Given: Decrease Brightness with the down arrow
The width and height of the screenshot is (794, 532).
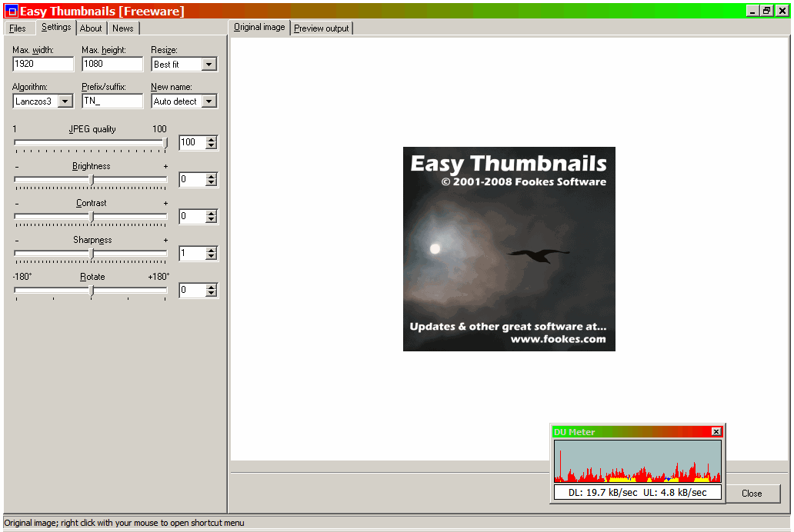Looking at the screenshot, I should [211, 183].
